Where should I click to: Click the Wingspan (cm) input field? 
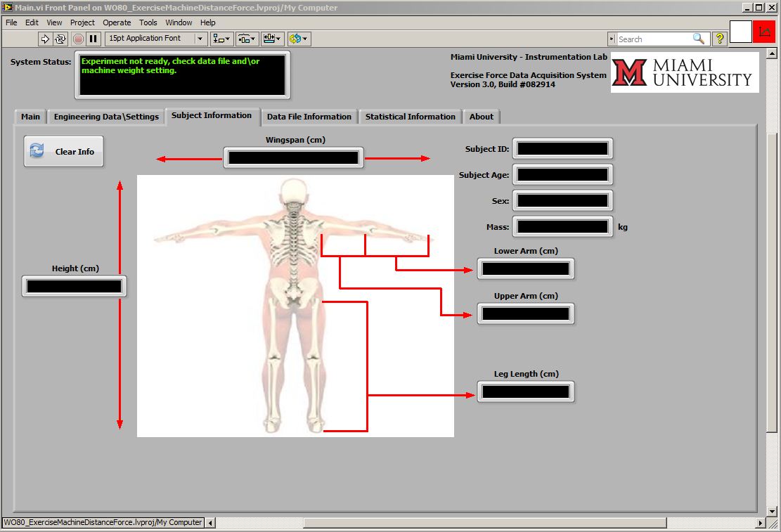tap(293, 158)
